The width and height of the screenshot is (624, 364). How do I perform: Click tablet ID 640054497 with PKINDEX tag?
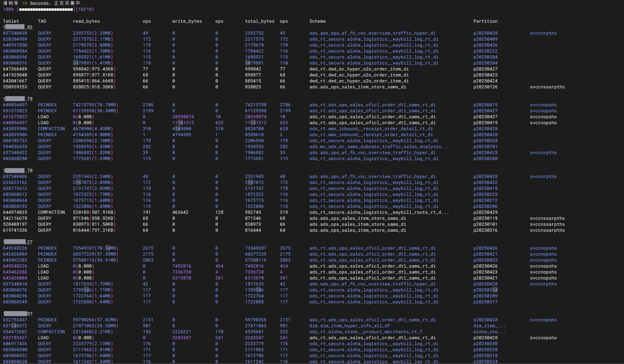click(x=15, y=105)
